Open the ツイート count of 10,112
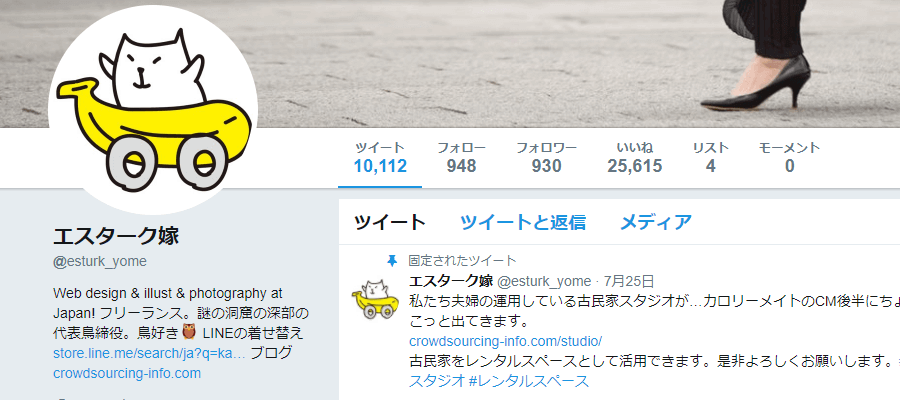 pyautogui.click(x=380, y=158)
